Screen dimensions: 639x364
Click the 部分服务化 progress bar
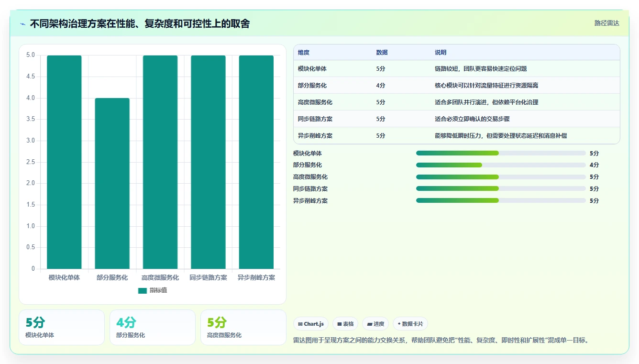(x=501, y=165)
